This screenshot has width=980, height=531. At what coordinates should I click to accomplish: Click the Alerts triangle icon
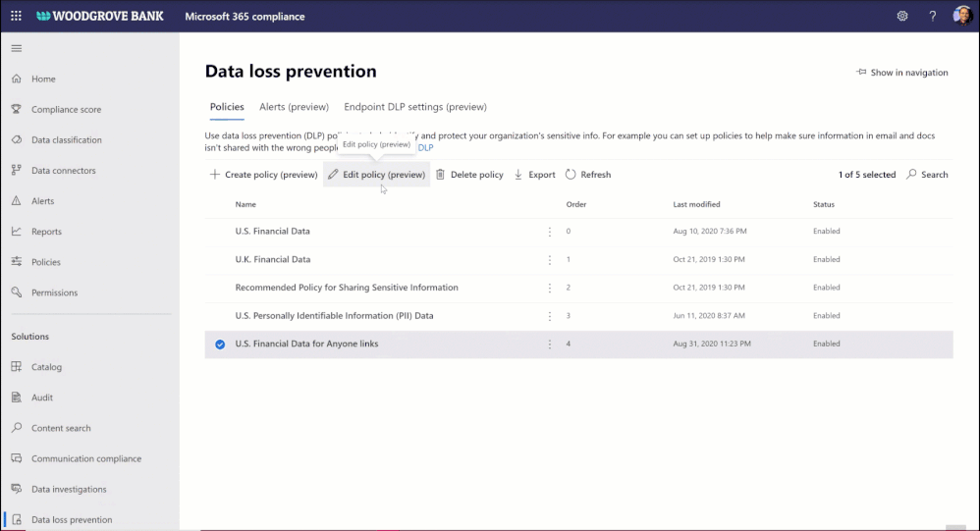click(x=17, y=200)
